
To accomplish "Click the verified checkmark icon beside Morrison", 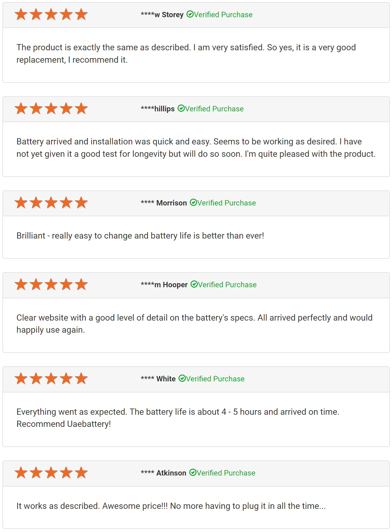I will 193,203.
